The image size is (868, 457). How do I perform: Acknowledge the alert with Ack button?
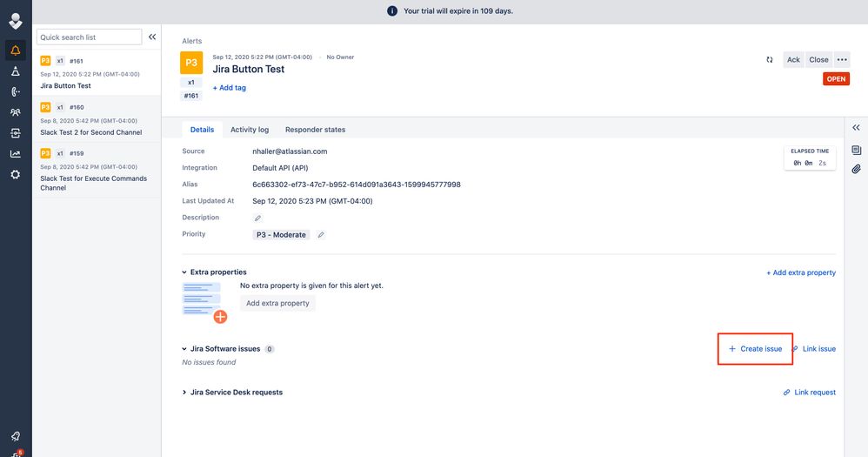click(x=793, y=60)
